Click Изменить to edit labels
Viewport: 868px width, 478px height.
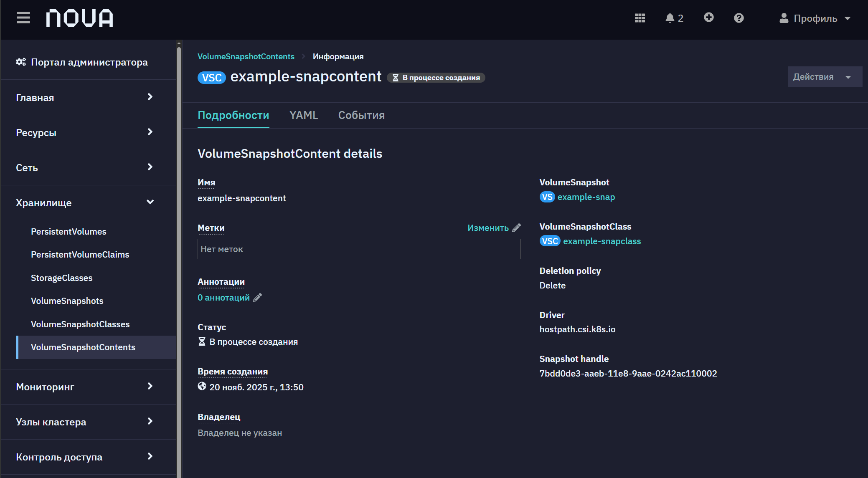(x=488, y=228)
